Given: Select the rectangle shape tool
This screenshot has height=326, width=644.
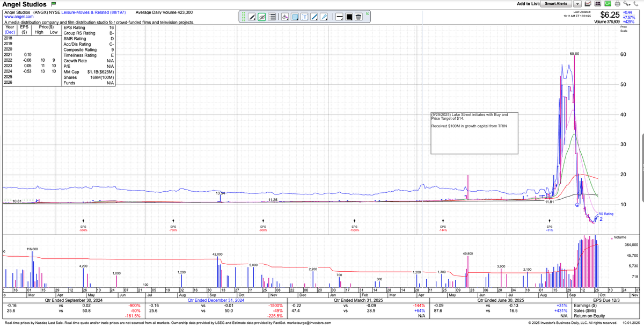Looking at the screenshot, I should tap(295, 17).
